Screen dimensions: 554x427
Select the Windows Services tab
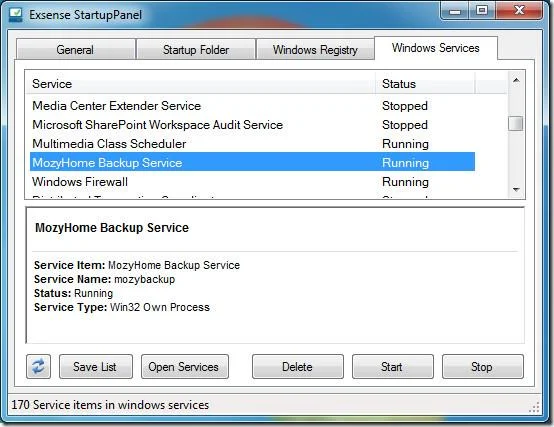coord(436,48)
